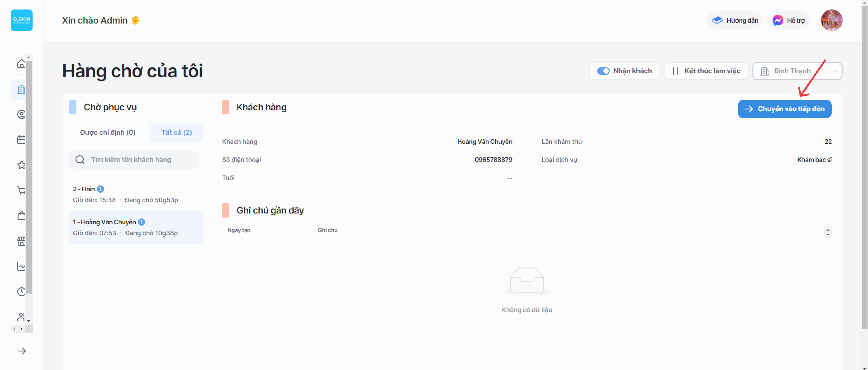Open the shopping cart icon in sidebar

click(21, 190)
